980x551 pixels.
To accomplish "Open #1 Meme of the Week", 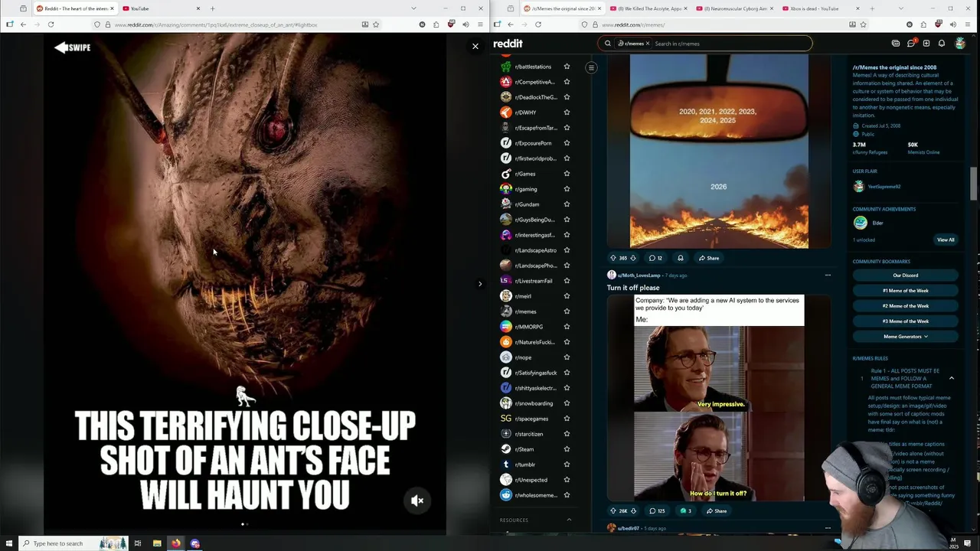I will (905, 291).
